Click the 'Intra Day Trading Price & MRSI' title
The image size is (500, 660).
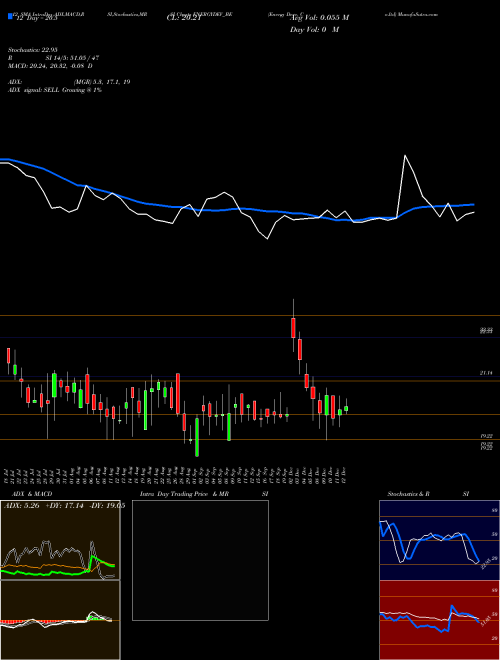204,494
